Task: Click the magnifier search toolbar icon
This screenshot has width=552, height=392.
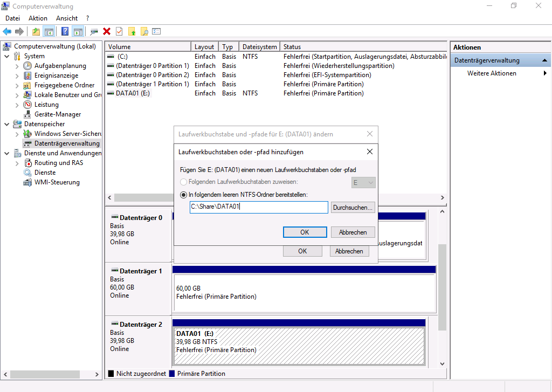Action: pyautogui.click(x=144, y=31)
